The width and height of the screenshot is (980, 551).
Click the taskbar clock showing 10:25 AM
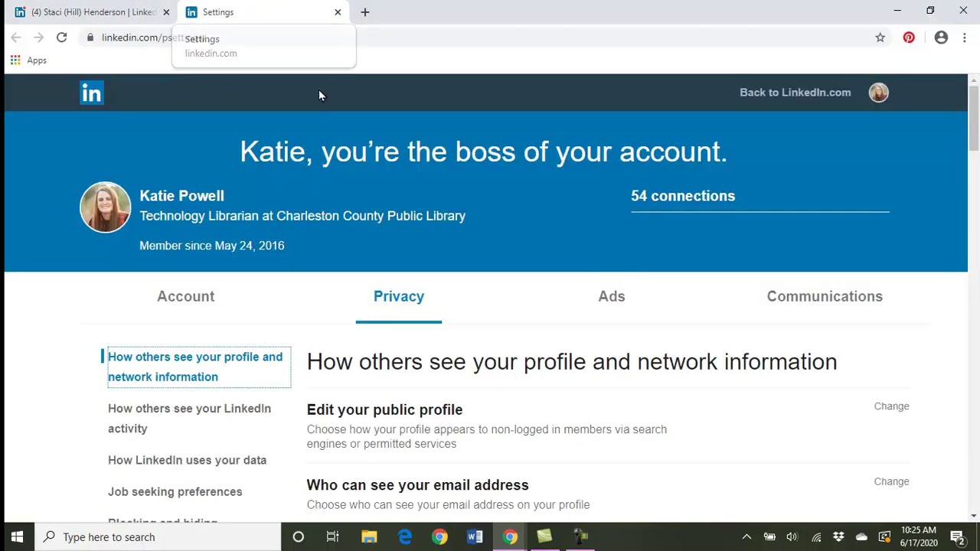pyautogui.click(x=918, y=536)
